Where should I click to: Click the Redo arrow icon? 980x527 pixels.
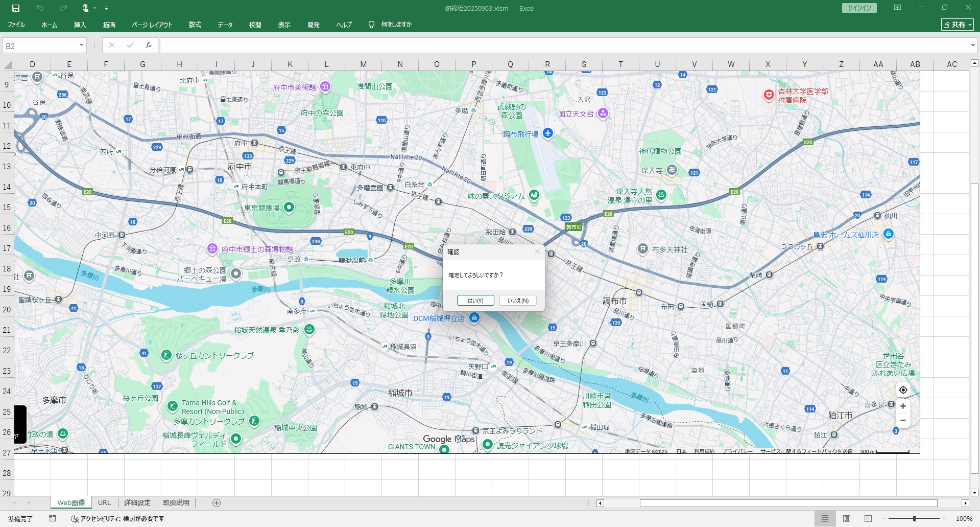tap(63, 8)
